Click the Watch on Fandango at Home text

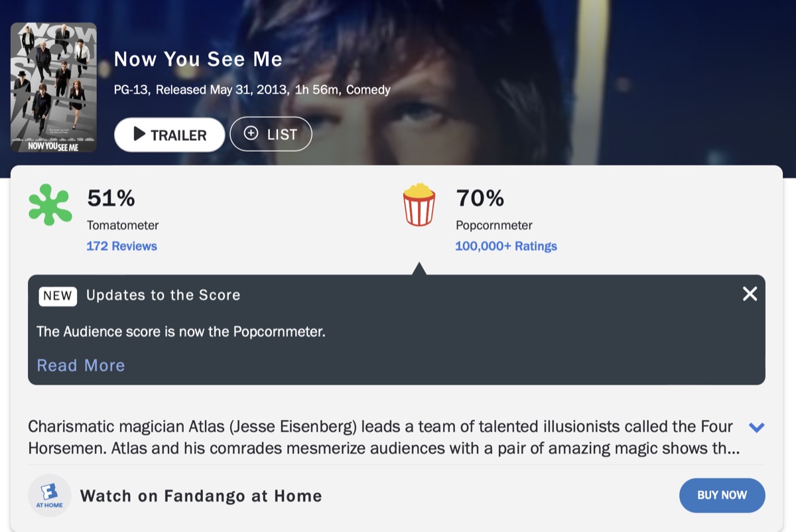[201, 496]
